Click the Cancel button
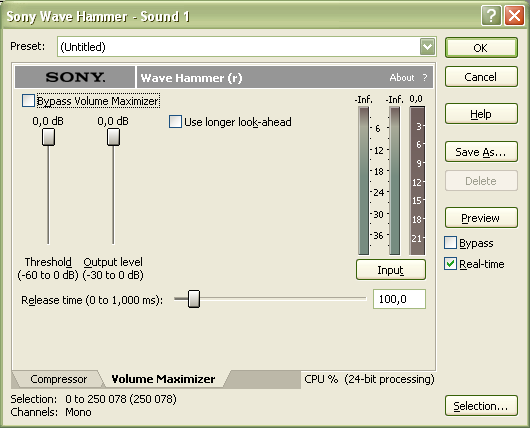 [x=481, y=77]
